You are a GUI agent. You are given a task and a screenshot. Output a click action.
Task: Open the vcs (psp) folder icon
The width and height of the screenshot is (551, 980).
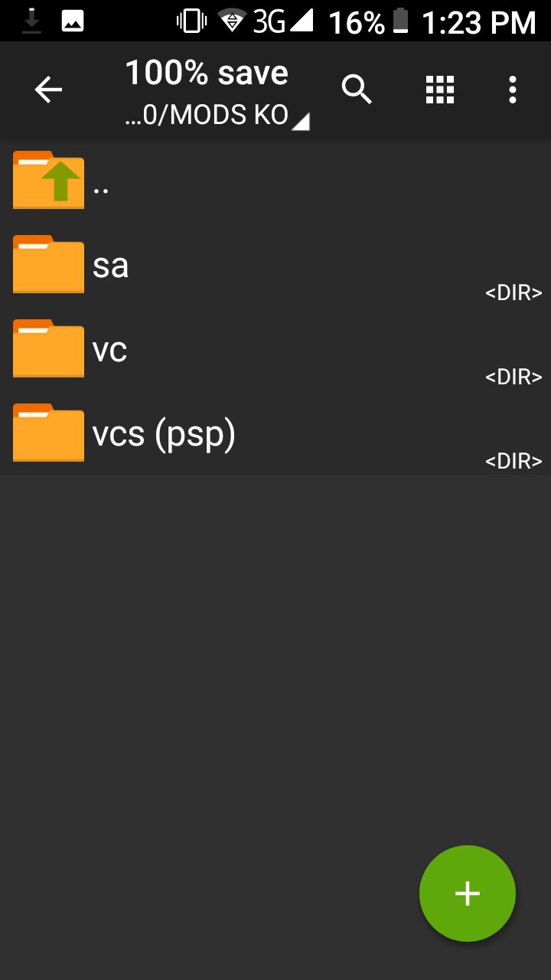[x=48, y=433]
